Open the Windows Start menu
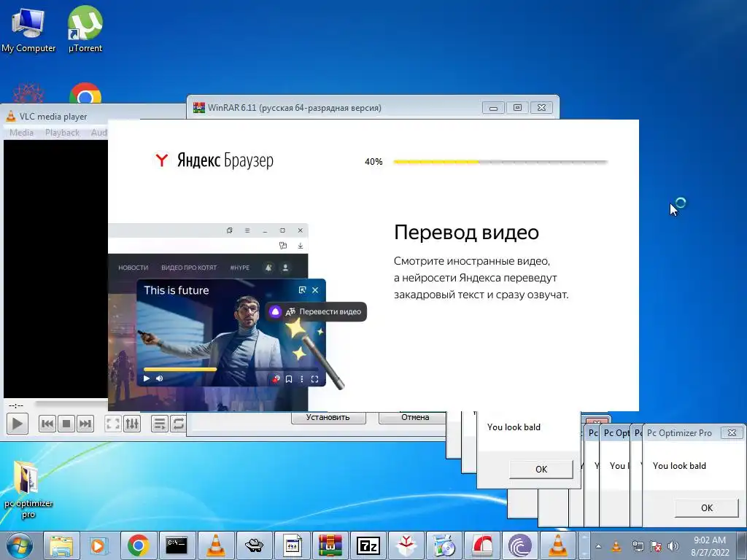The height and width of the screenshot is (560, 747). point(20,545)
